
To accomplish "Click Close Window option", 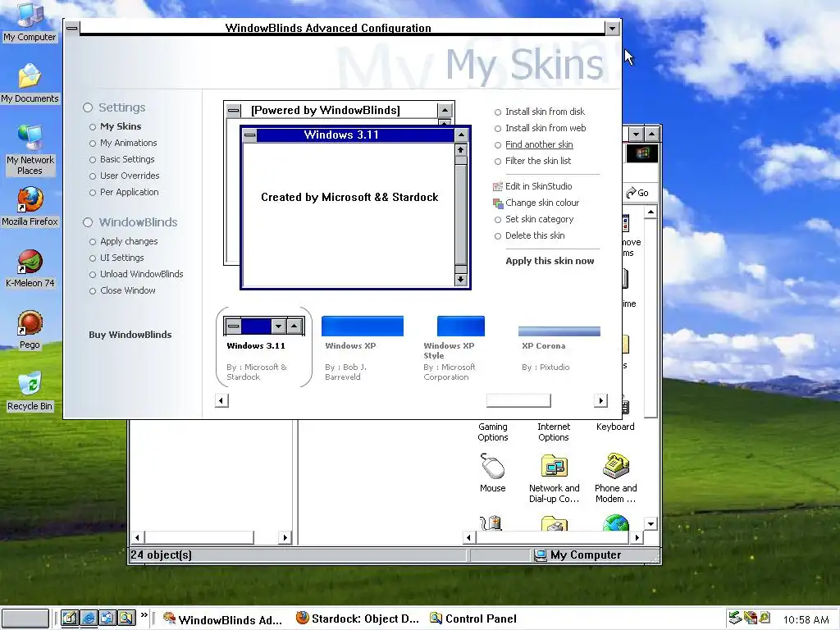I will click(x=127, y=290).
